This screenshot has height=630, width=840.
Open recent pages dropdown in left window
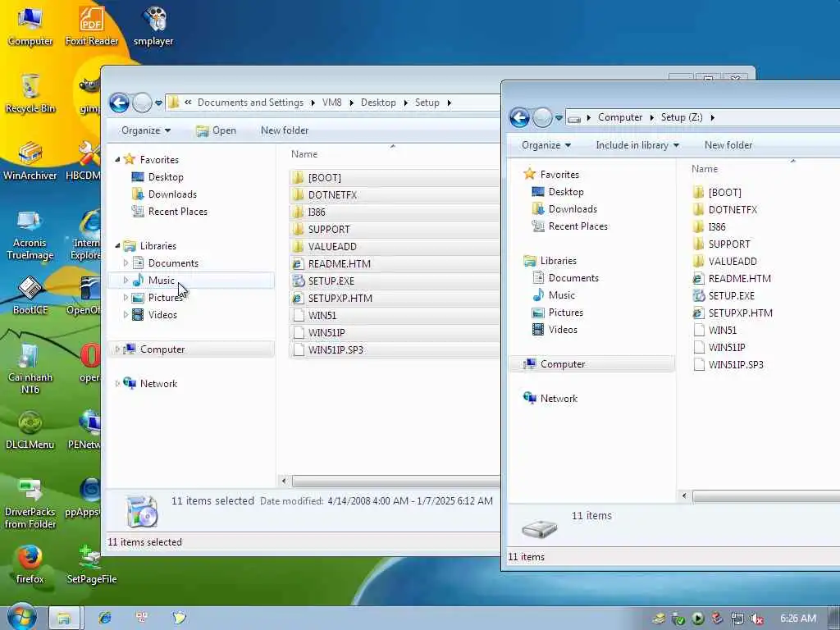(158, 103)
